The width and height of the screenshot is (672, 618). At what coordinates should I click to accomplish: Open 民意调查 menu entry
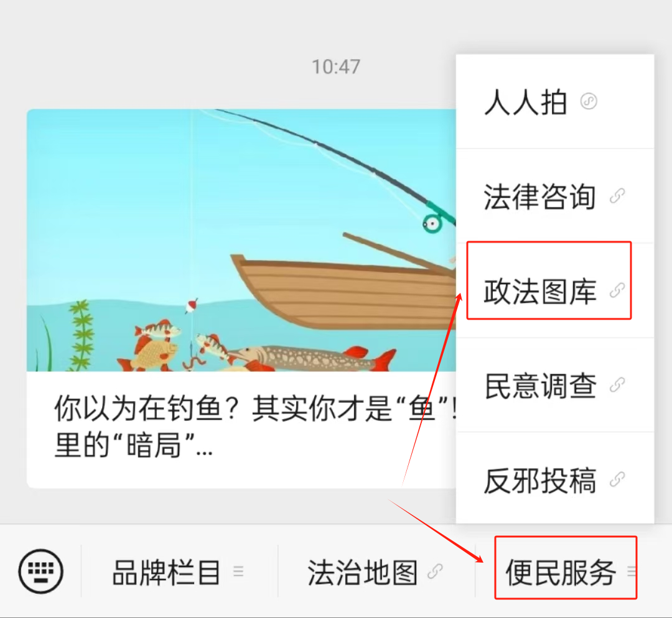click(555, 385)
